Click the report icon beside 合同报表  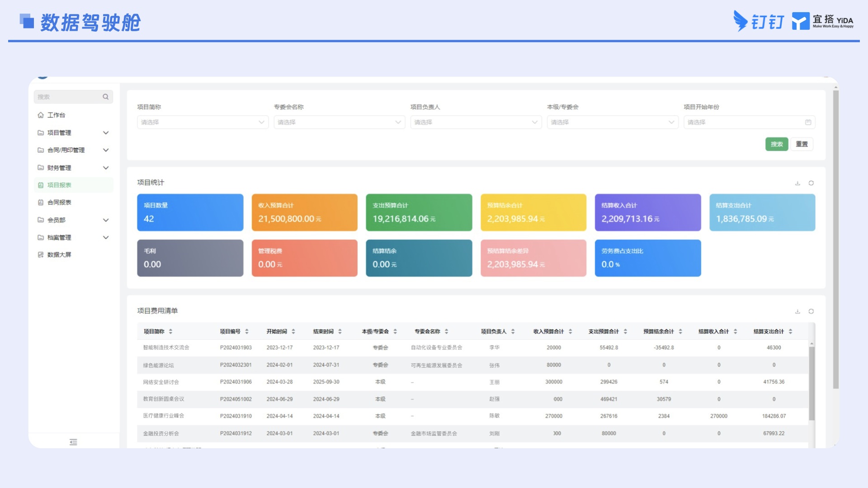click(x=41, y=202)
